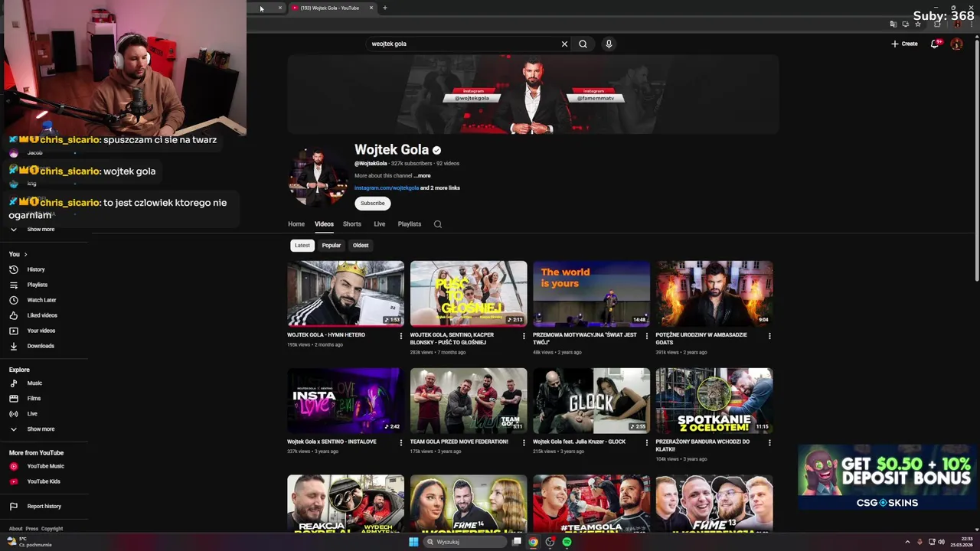Open Report history in sidebar
This screenshot has height=551, width=980.
point(44,506)
